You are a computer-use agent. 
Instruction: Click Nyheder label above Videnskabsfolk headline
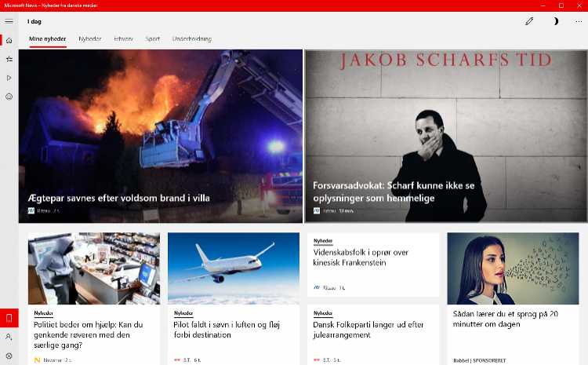coord(323,241)
